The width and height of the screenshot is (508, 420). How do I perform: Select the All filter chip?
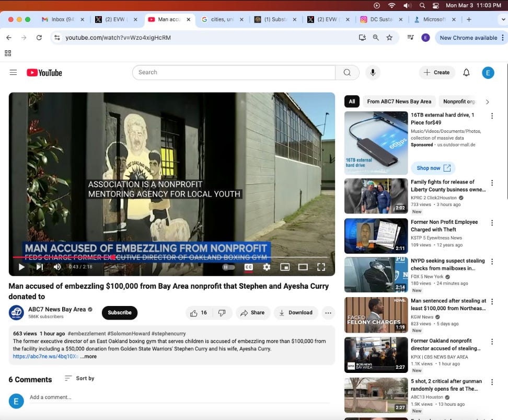pyautogui.click(x=352, y=101)
